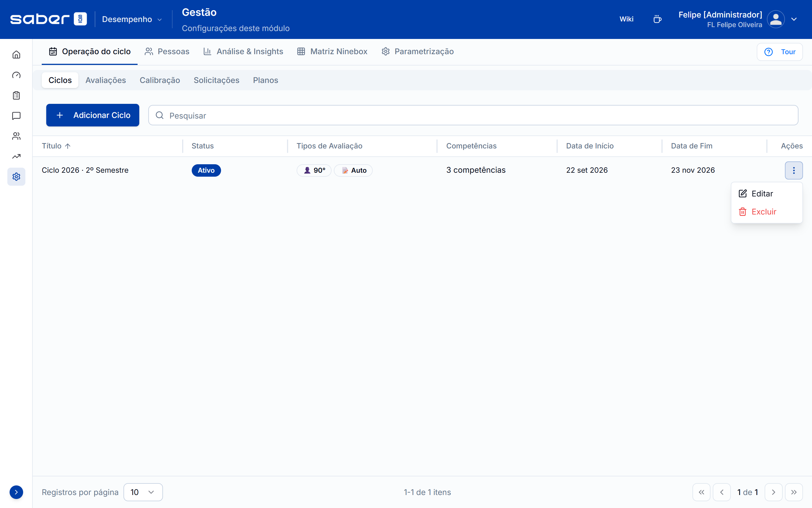812x508 pixels.
Task: Select the Operação do ciclo tab
Action: pyautogui.click(x=90, y=51)
